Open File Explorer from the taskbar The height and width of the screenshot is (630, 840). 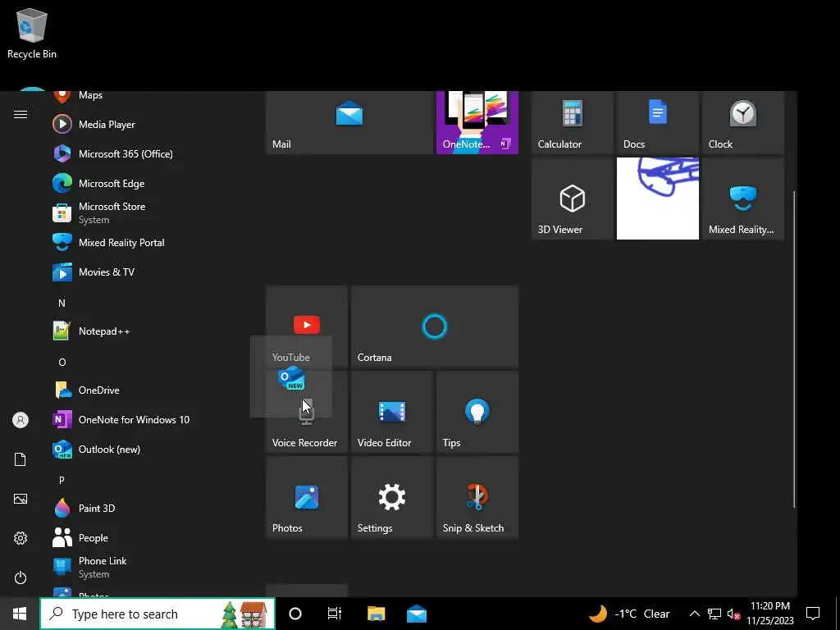tap(376, 614)
